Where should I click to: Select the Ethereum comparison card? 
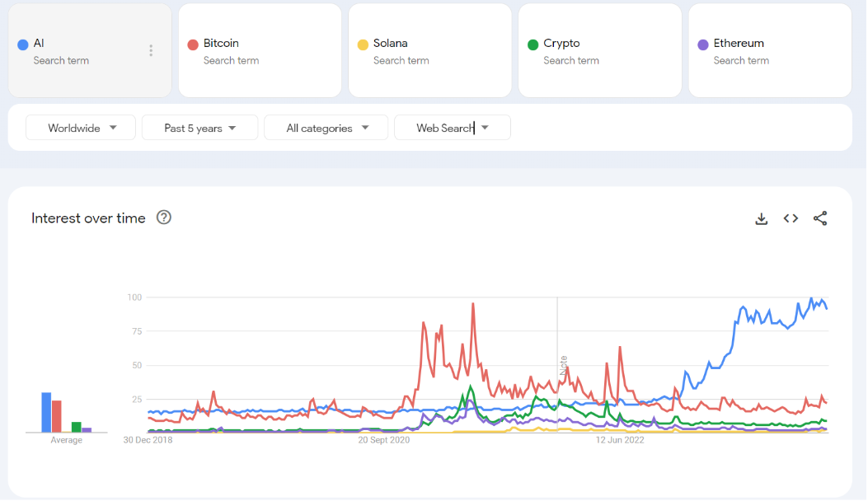coord(769,49)
